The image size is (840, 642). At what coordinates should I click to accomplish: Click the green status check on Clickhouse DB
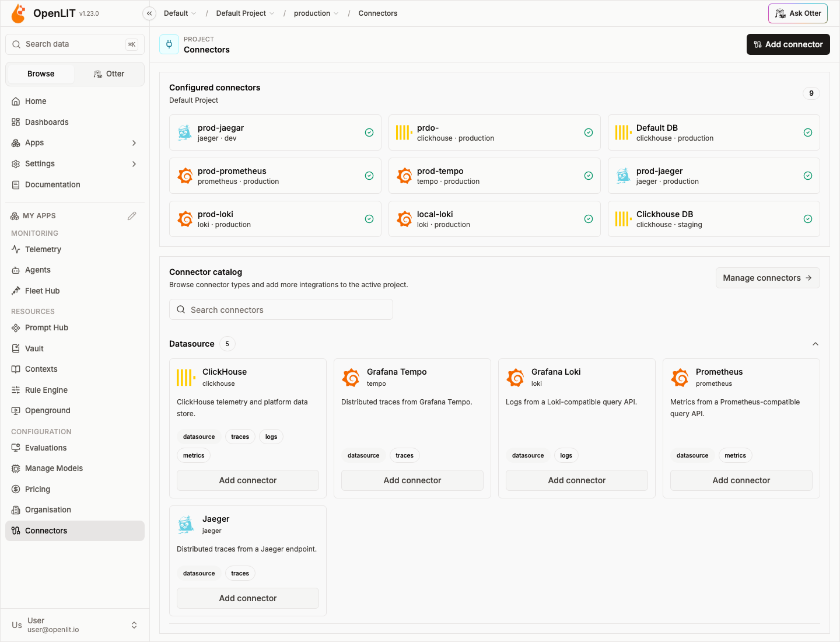click(808, 219)
